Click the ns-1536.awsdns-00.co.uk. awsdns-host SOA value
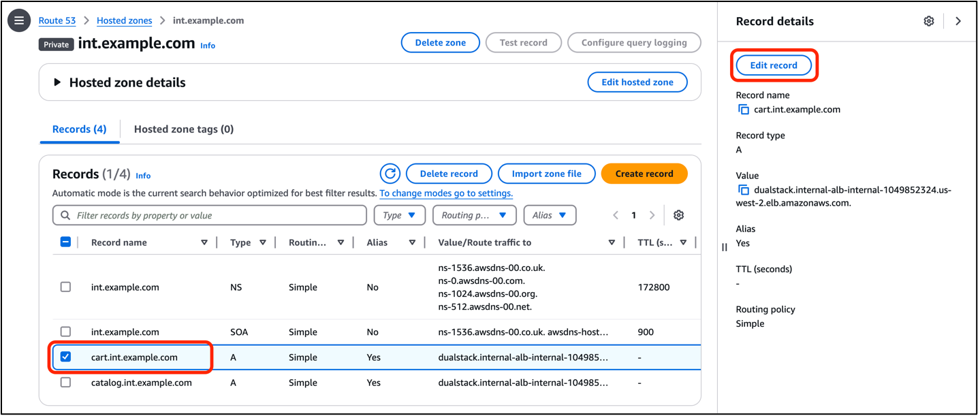The width and height of the screenshot is (980, 418). pos(523,332)
